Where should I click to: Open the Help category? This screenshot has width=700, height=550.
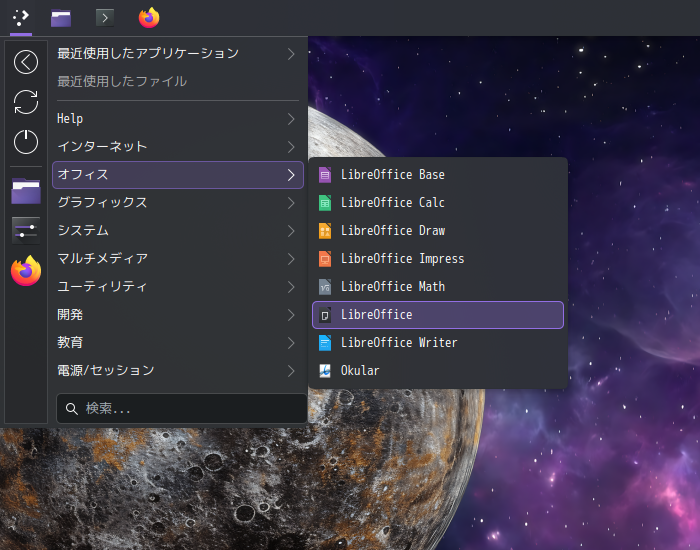pos(178,119)
